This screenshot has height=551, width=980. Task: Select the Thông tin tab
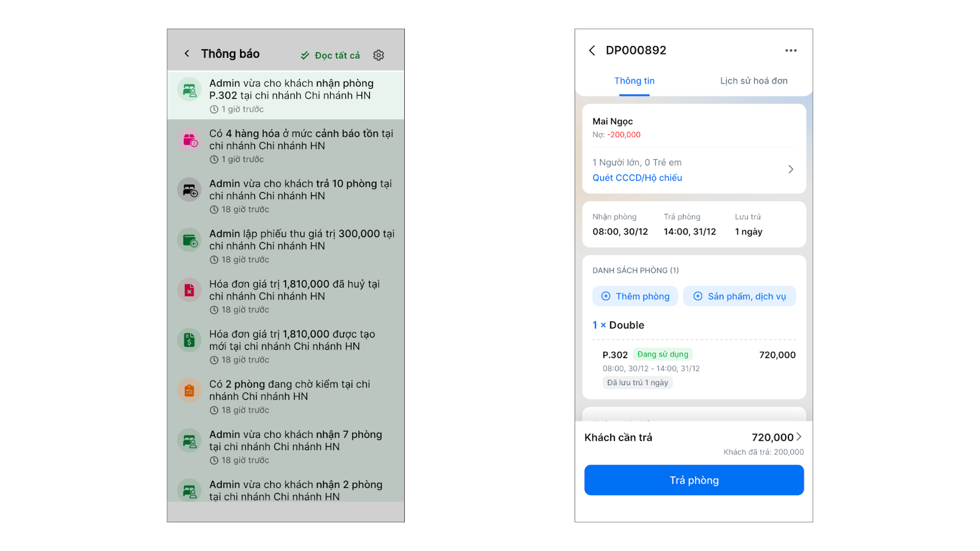point(634,81)
